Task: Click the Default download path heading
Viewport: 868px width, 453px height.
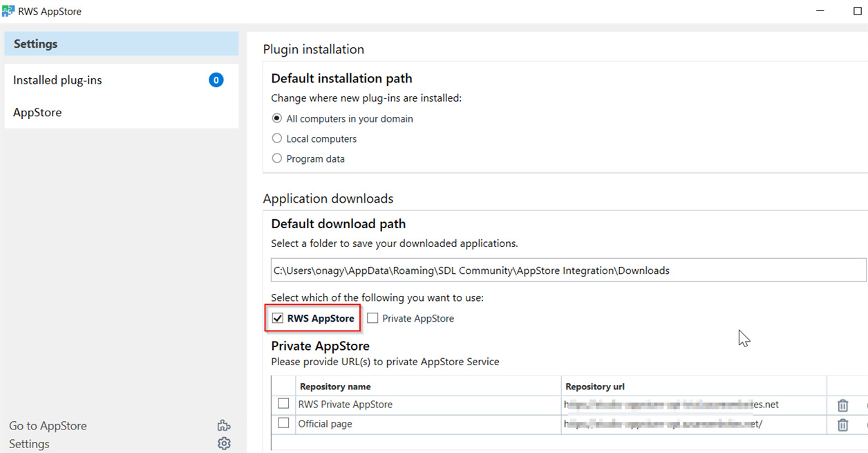Action: pyautogui.click(x=339, y=224)
